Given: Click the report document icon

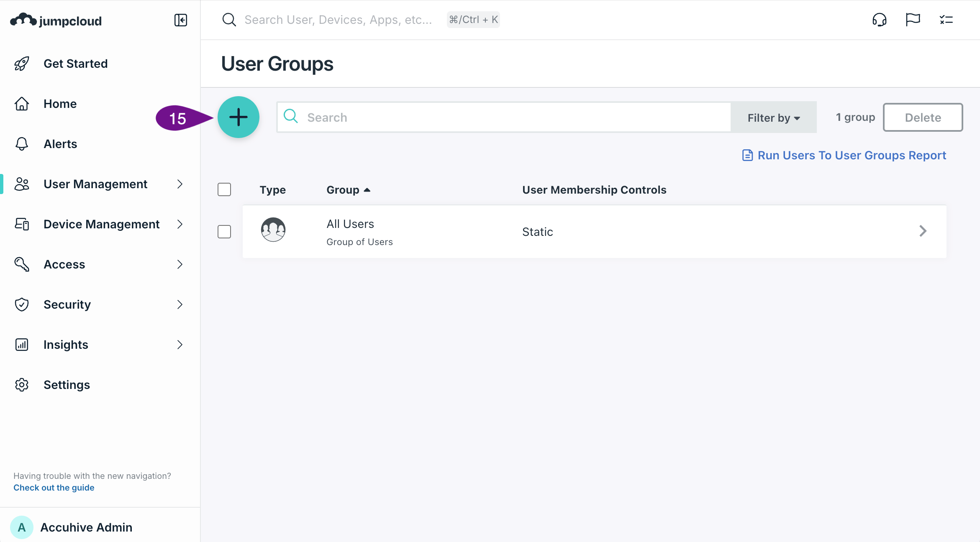Looking at the screenshot, I should 747,155.
